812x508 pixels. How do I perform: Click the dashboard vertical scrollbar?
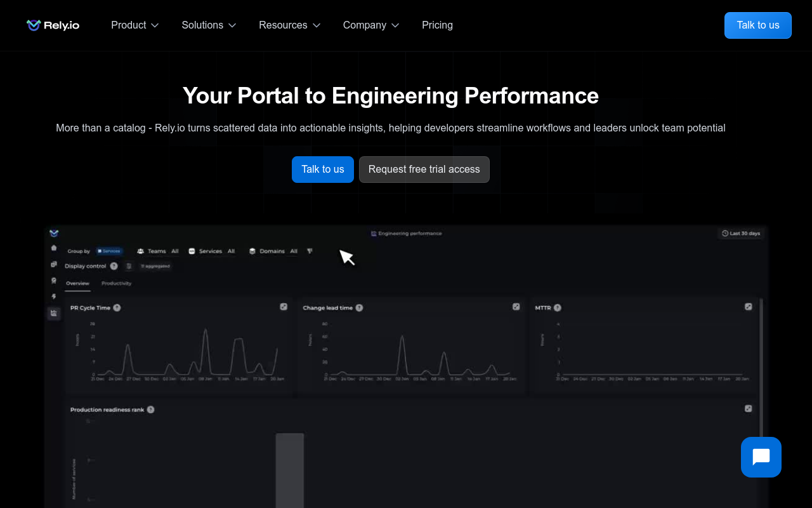[761, 368]
